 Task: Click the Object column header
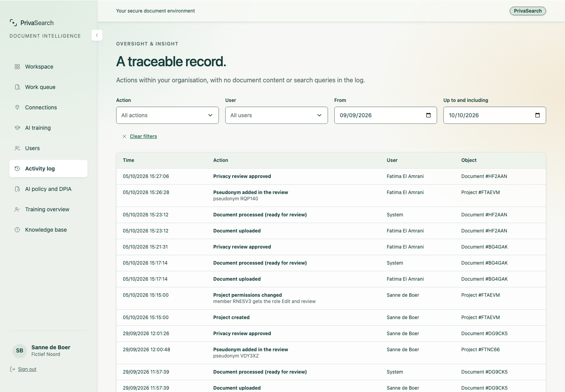[x=469, y=160]
